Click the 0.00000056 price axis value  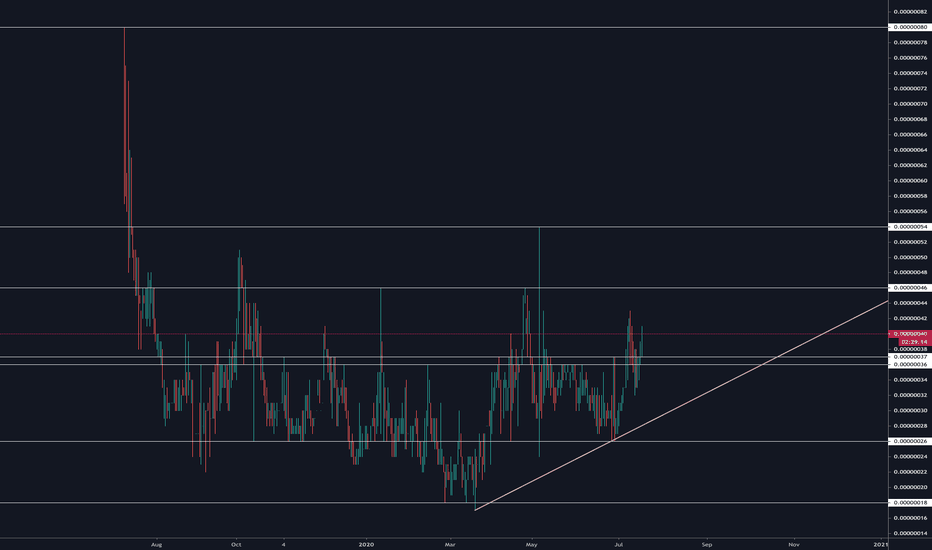tap(911, 212)
